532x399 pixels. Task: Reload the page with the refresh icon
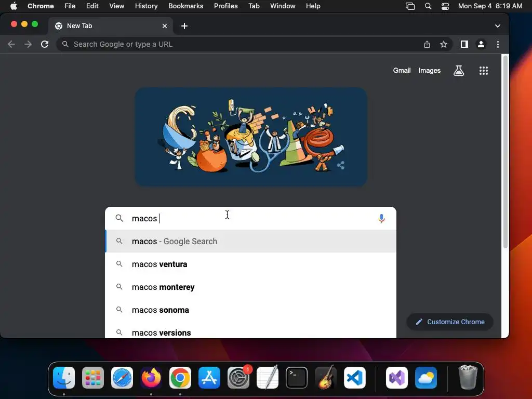[45, 44]
